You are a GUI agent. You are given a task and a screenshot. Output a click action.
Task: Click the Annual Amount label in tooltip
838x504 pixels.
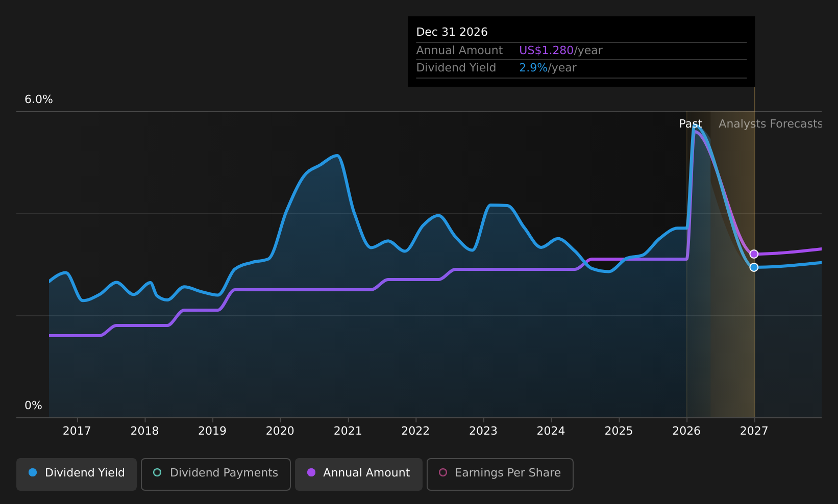pyautogui.click(x=459, y=51)
